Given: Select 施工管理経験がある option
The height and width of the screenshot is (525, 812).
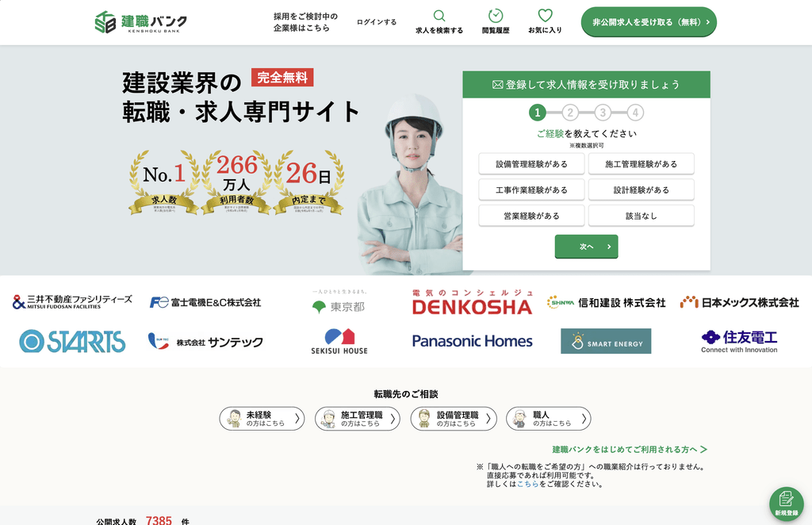Looking at the screenshot, I should pos(641,164).
